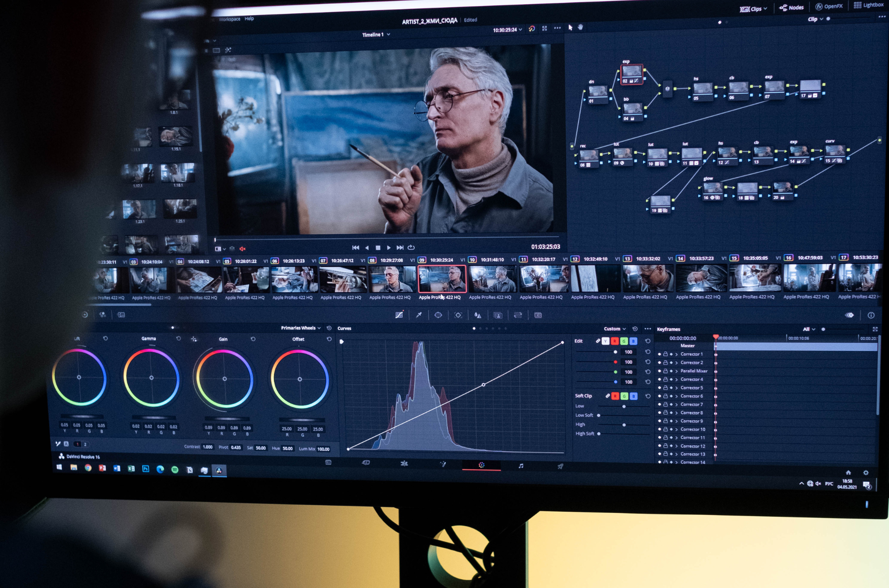
Task: Open curves options three-dot menu
Action: tap(647, 329)
